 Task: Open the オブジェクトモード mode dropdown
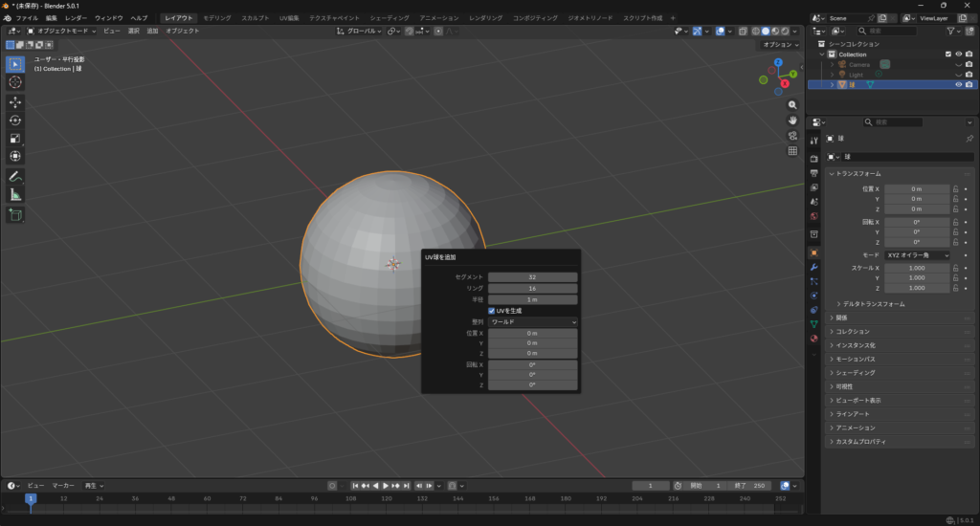click(61, 31)
